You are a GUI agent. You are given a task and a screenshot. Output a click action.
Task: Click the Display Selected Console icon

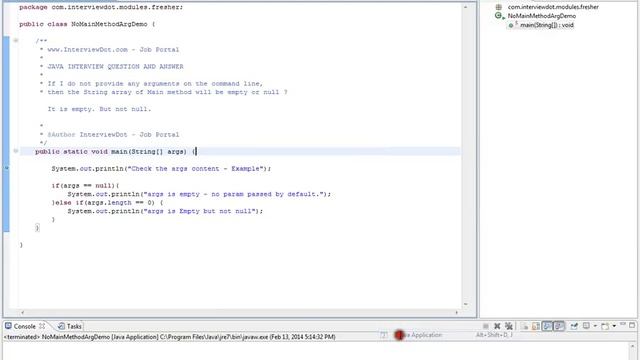(x=586, y=326)
